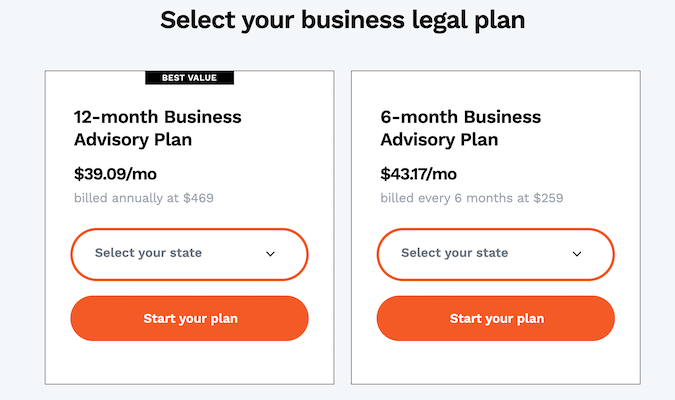Click the BEST VALUE badge
Viewport: 675px width, 400px height.
tap(189, 77)
